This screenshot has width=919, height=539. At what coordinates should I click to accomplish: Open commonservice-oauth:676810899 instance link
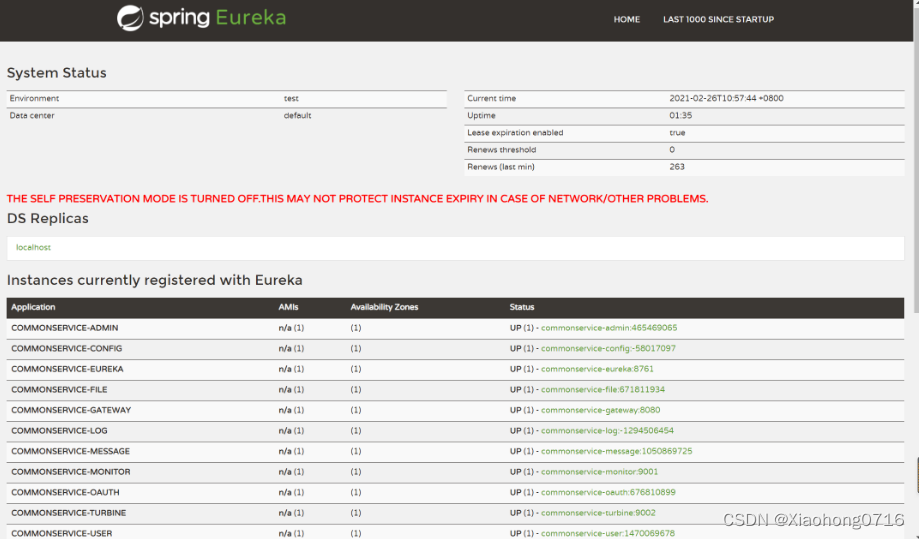coord(608,492)
